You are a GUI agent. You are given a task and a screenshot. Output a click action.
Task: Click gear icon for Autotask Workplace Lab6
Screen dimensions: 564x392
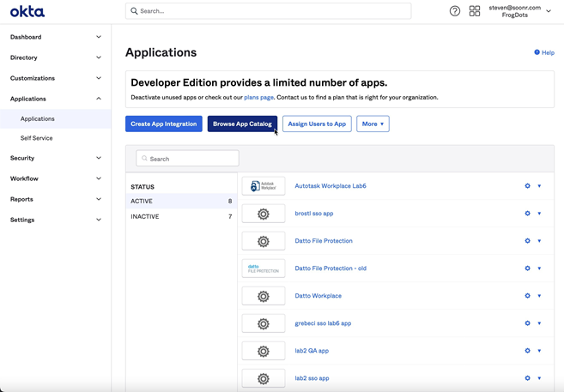527,186
